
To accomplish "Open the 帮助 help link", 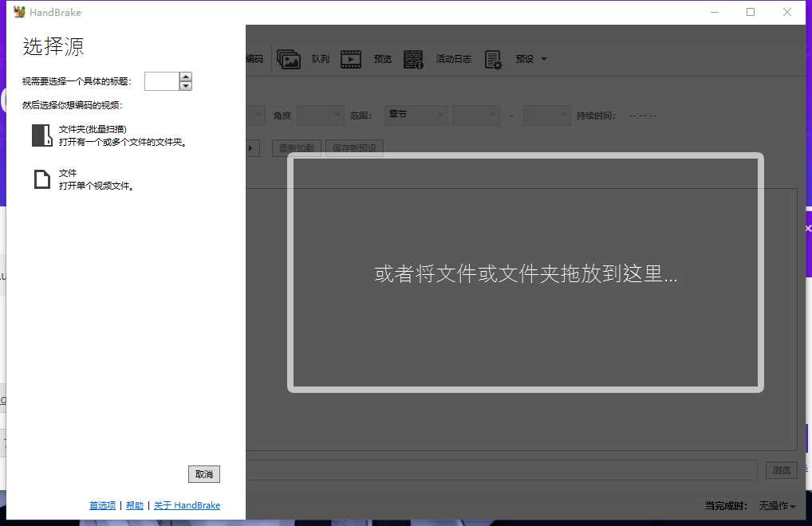I will click(135, 505).
